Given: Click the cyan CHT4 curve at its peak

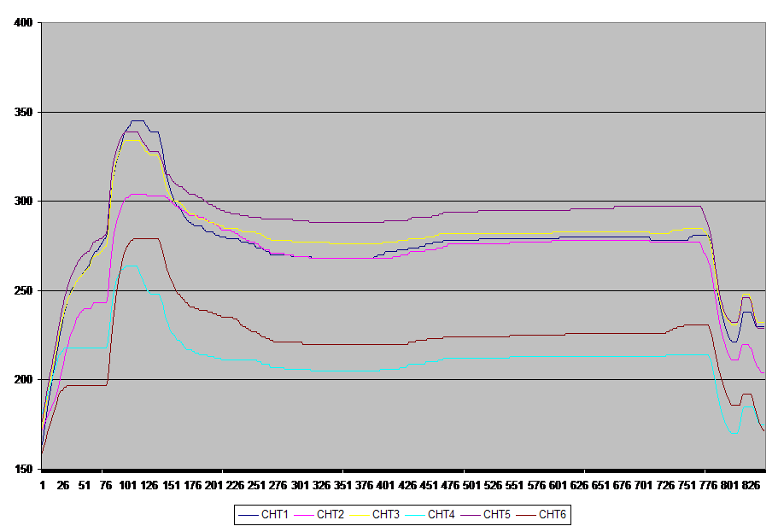Looking at the screenshot, I should click(x=130, y=266).
